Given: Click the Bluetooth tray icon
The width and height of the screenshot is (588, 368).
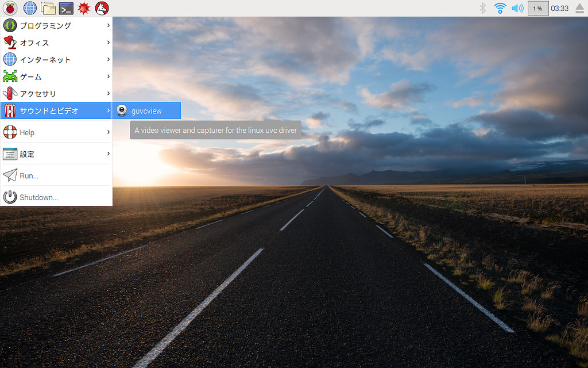Looking at the screenshot, I should [x=482, y=8].
